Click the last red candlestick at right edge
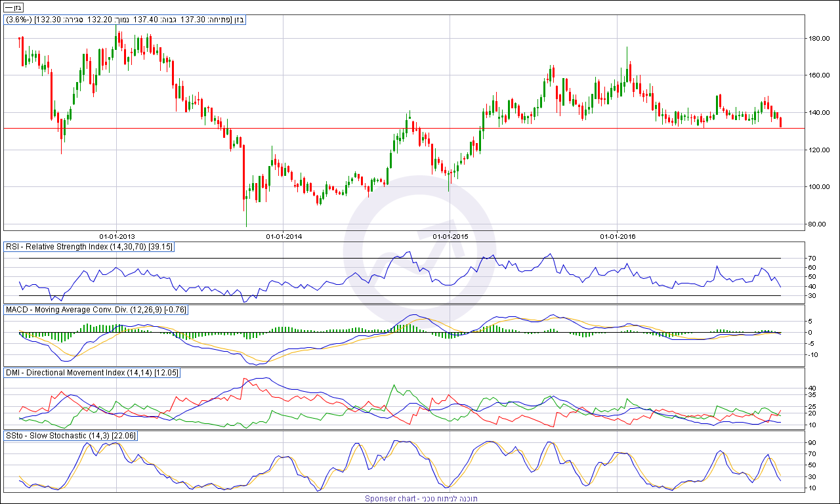The height and width of the screenshot is (504, 840). pyautogui.click(x=780, y=122)
